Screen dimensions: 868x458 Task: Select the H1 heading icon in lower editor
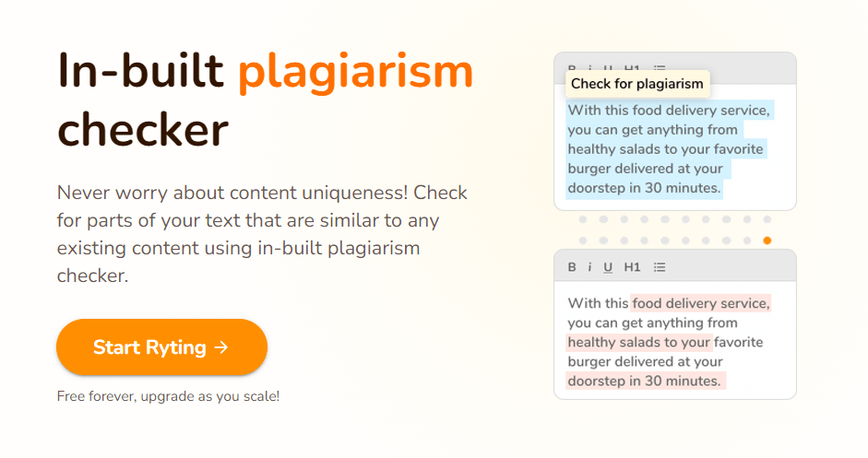click(x=632, y=267)
